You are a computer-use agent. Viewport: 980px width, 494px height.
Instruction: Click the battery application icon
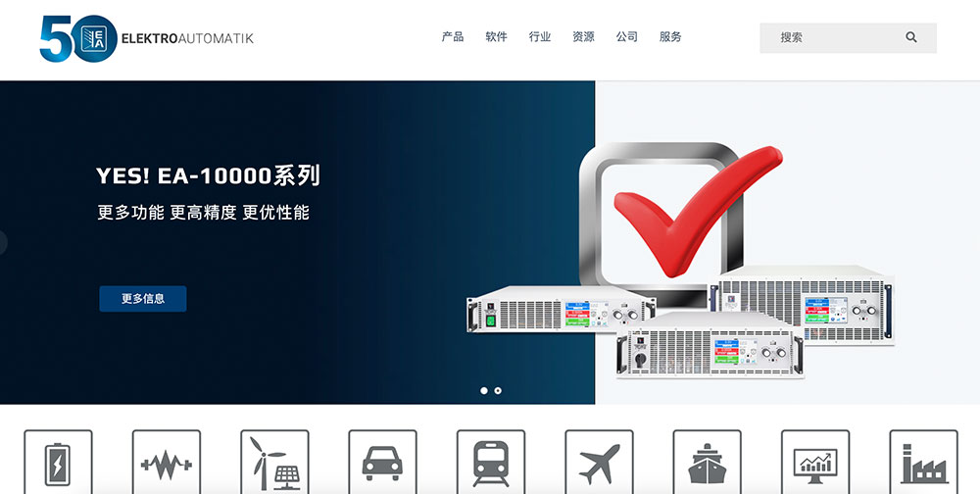point(58,462)
